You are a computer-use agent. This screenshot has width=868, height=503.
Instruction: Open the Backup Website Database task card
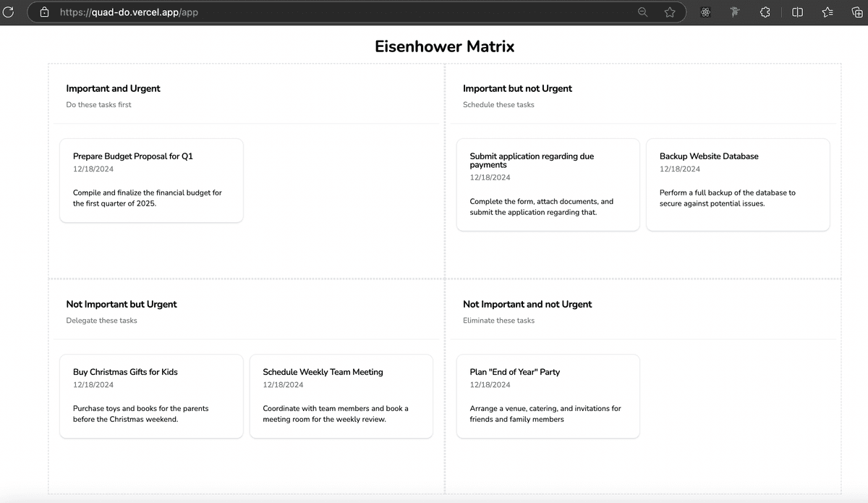pyautogui.click(x=737, y=185)
